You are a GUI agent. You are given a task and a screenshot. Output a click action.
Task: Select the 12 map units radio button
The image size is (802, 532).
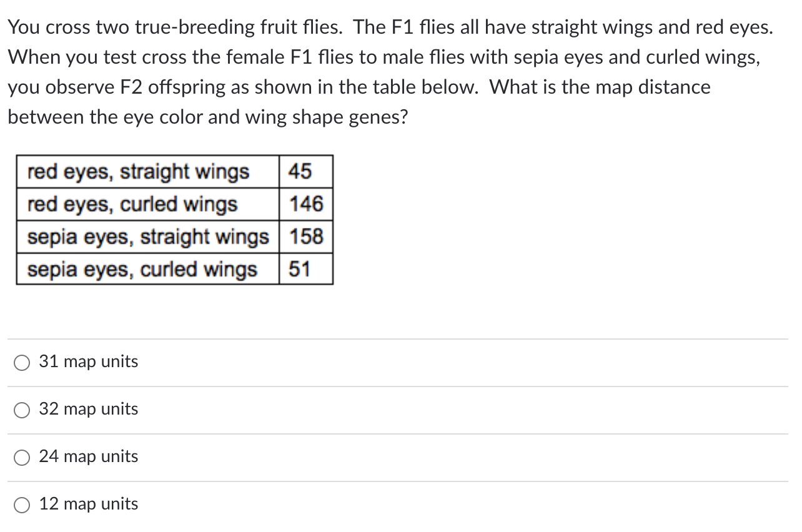pyautogui.click(x=22, y=505)
